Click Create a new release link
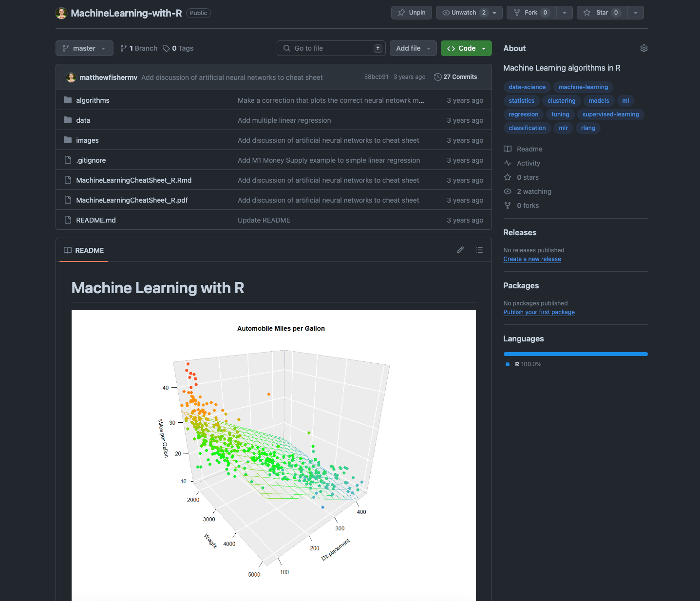Image resolution: width=700 pixels, height=601 pixels. click(x=532, y=259)
